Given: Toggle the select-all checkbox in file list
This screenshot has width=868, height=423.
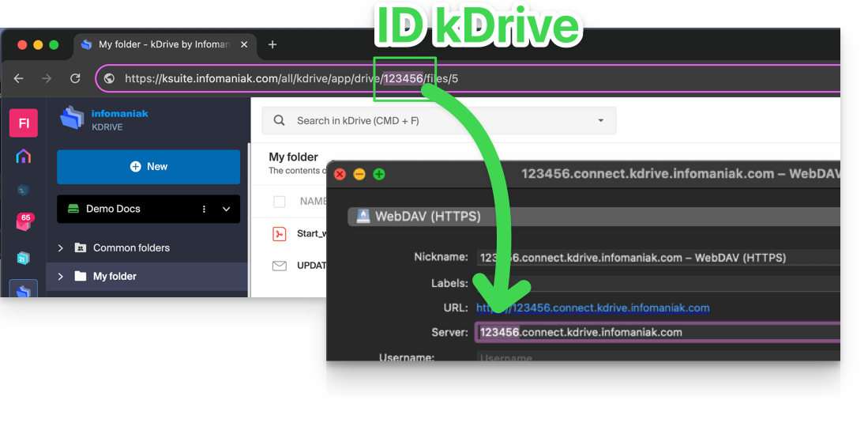Looking at the screenshot, I should point(280,202).
